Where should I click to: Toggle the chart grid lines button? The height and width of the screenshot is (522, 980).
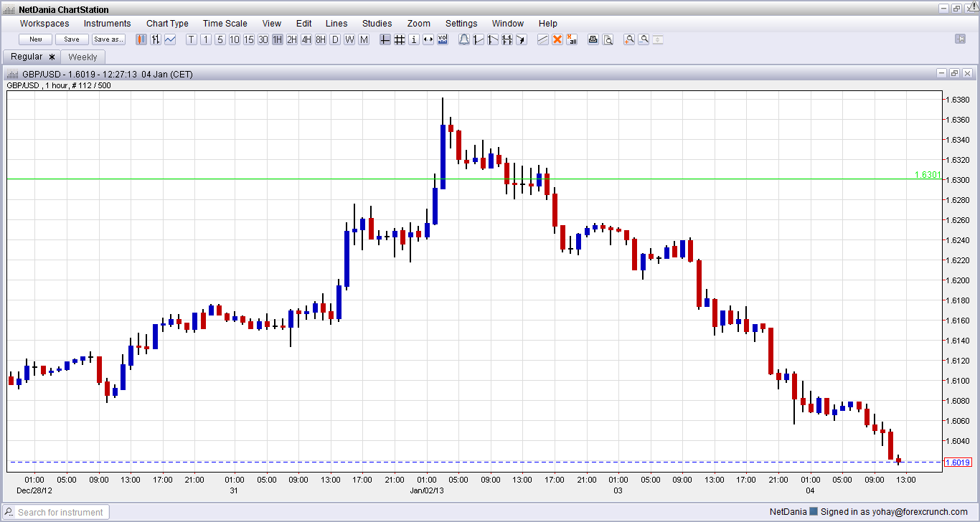coord(400,39)
